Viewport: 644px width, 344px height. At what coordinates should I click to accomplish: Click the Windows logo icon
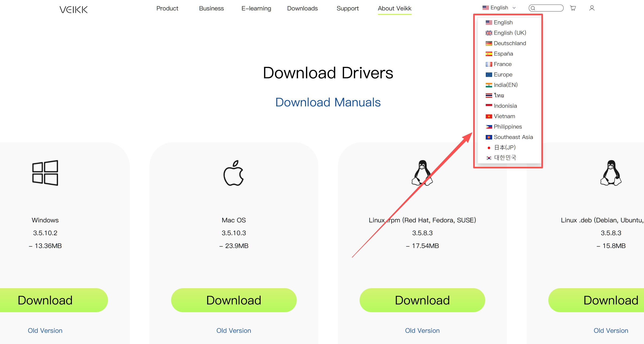(45, 173)
